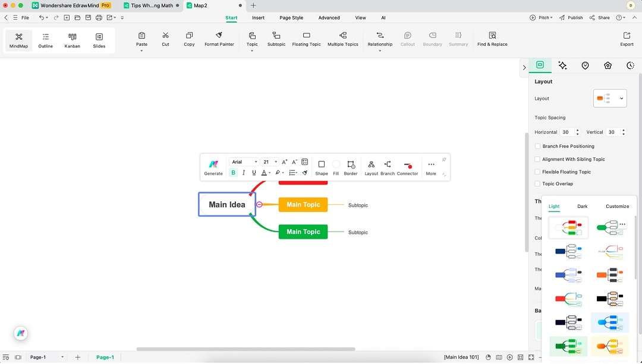This screenshot has width=642, height=364.
Task: Expand the Paste dropdown arrow
Action: click(141, 50)
